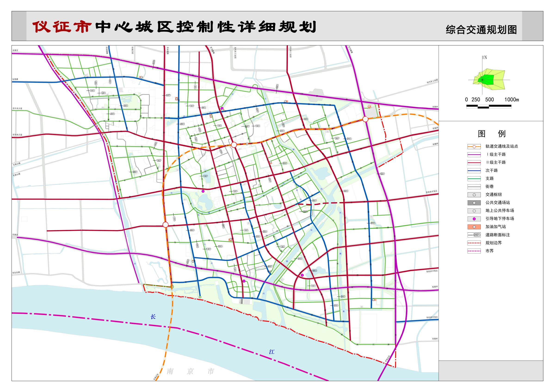Click the rail station circle on the purple eastern arterial
This screenshot has width=555, height=392.
(365, 119)
